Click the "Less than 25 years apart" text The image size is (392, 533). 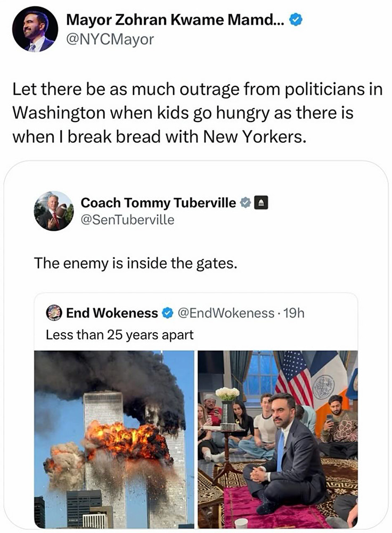click(x=119, y=335)
